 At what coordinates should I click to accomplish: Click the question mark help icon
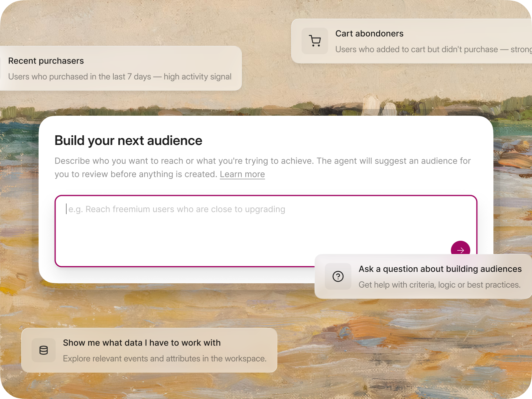pos(338,276)
